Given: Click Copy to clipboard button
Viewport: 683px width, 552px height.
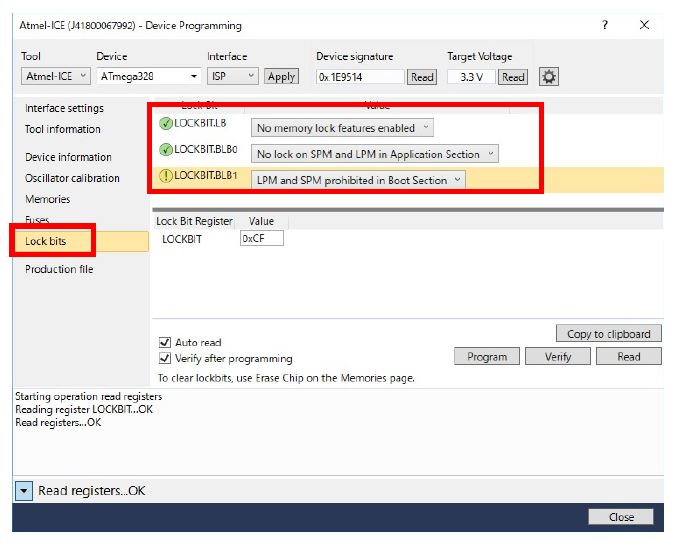Looking at the screenshot, I should (x=608, y=334).
